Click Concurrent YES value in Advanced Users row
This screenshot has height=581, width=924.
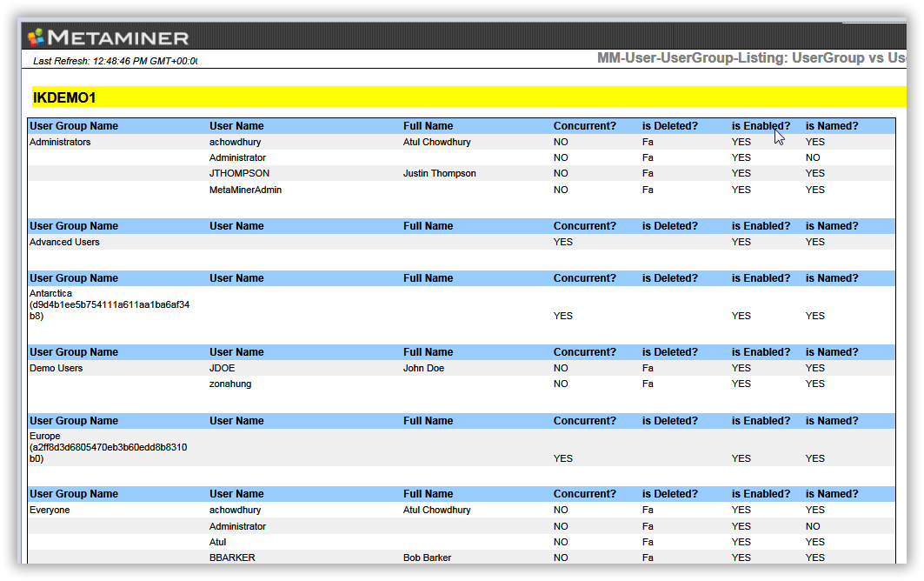[x=562, y=242]
